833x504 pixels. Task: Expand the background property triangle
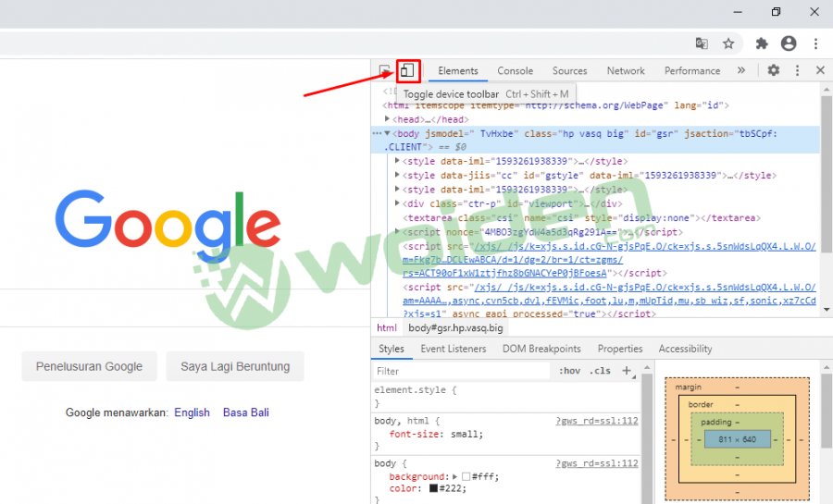(454, 476)
